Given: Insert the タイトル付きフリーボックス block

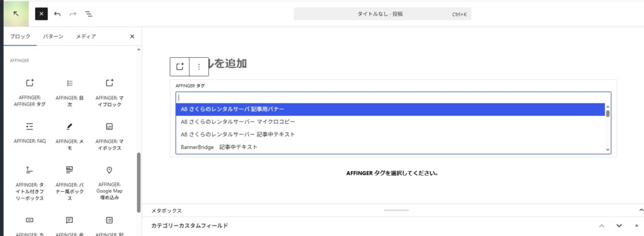Looking at the screenshot, I should 30,183.
